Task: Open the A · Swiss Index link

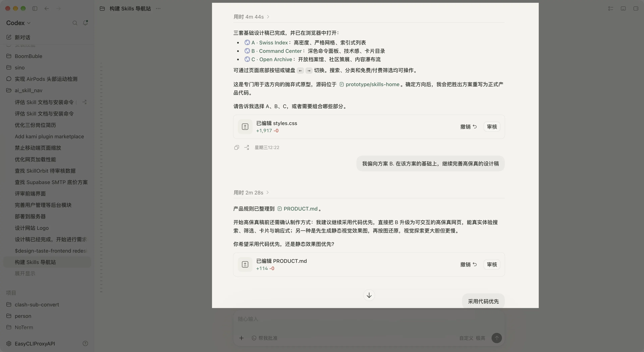Action: [x=266, y=43]
